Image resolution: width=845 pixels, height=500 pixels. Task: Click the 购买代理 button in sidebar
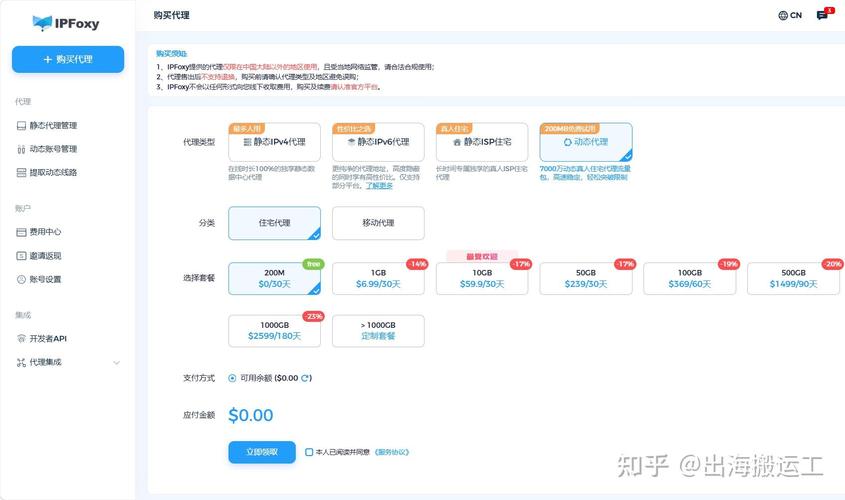point(68,59)
